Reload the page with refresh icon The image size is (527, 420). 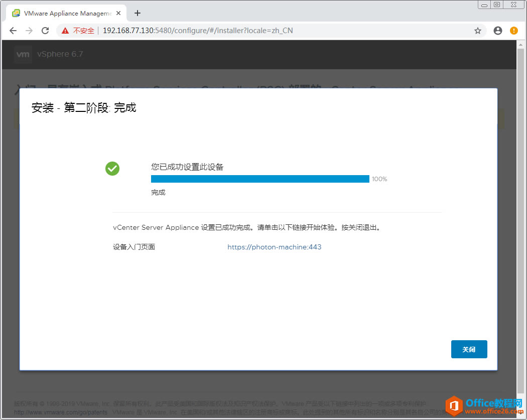[x=45, y=31]
